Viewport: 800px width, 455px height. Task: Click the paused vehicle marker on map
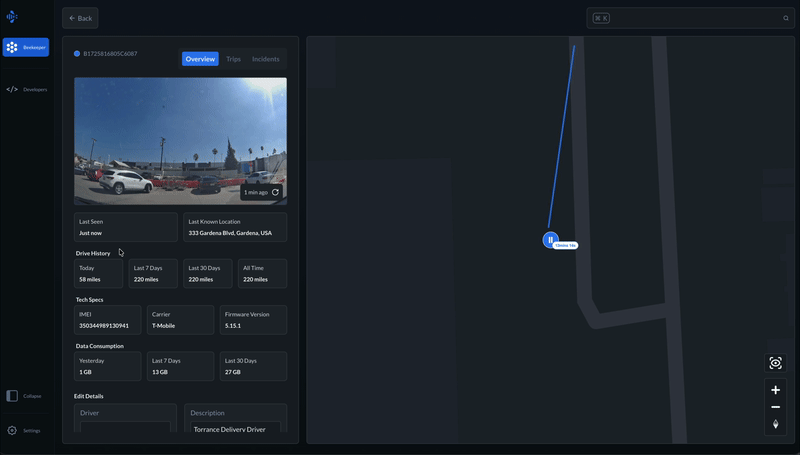(x=550, y=240)
